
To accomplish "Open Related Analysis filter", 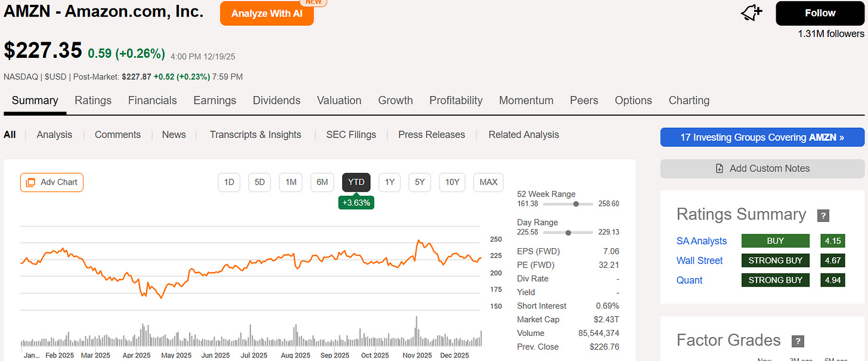I will [524, 134].
